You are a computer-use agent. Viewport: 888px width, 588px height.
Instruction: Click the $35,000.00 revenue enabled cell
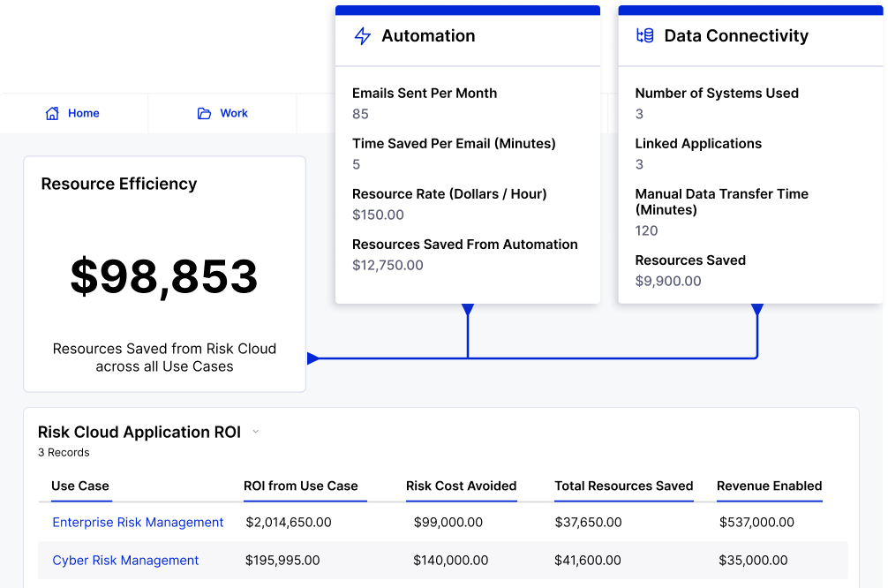click(753, 561)
